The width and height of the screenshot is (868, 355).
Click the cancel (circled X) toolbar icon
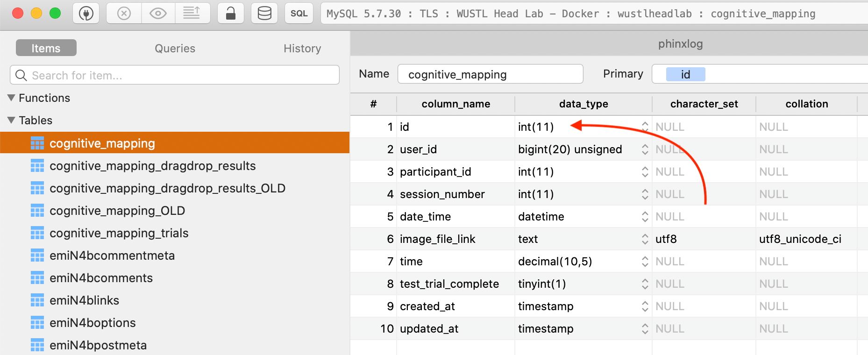tap(124, 14)
